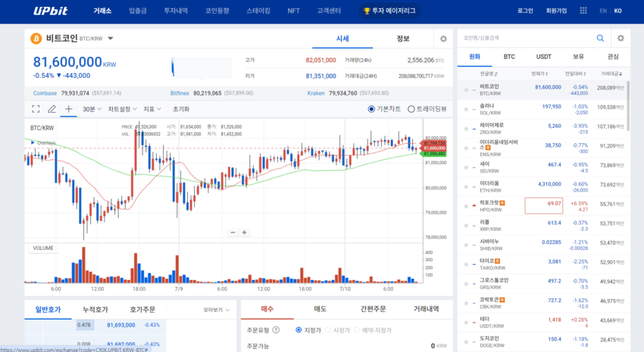Select 시장가 order type radio
This screenshot has width=644, height=352.
pyautogui.click(x=328, y=330)
